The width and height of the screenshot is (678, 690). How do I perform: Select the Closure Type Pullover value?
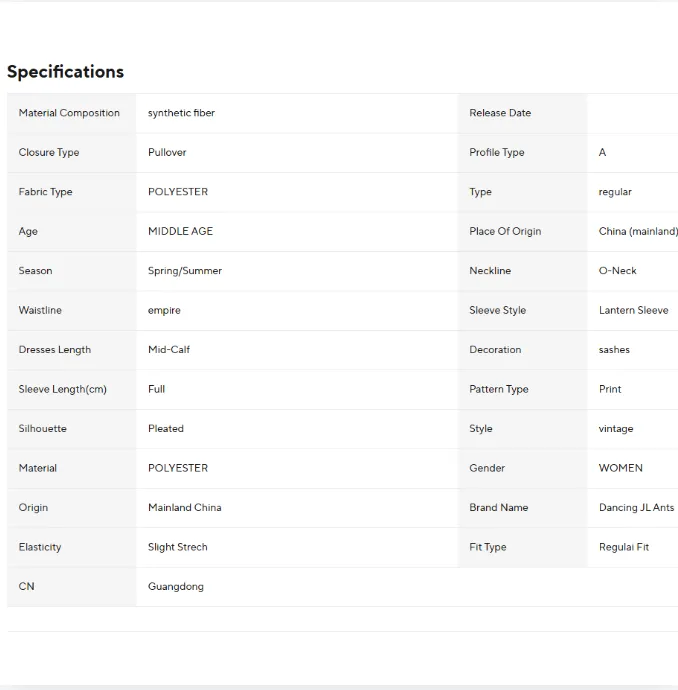click(x=167, y=152)
